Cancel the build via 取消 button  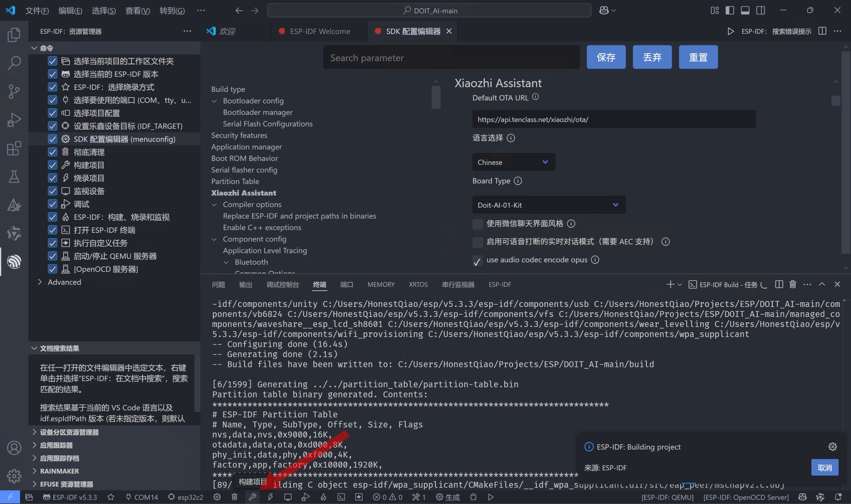point(824,467)
